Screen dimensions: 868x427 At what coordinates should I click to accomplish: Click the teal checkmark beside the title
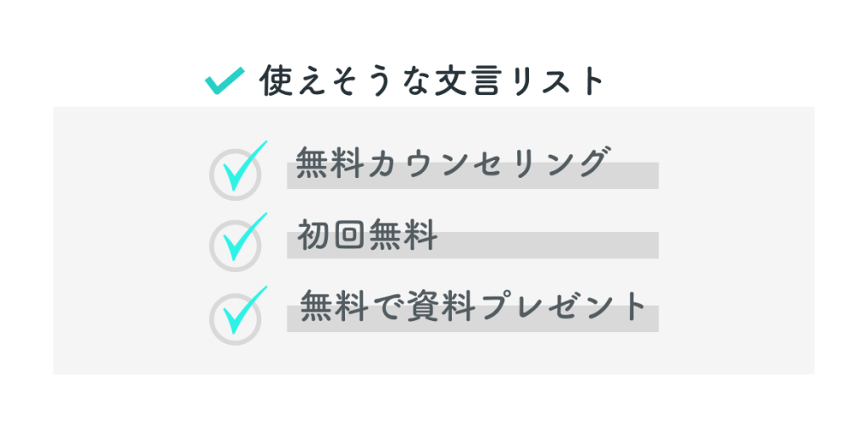[225, 82]
